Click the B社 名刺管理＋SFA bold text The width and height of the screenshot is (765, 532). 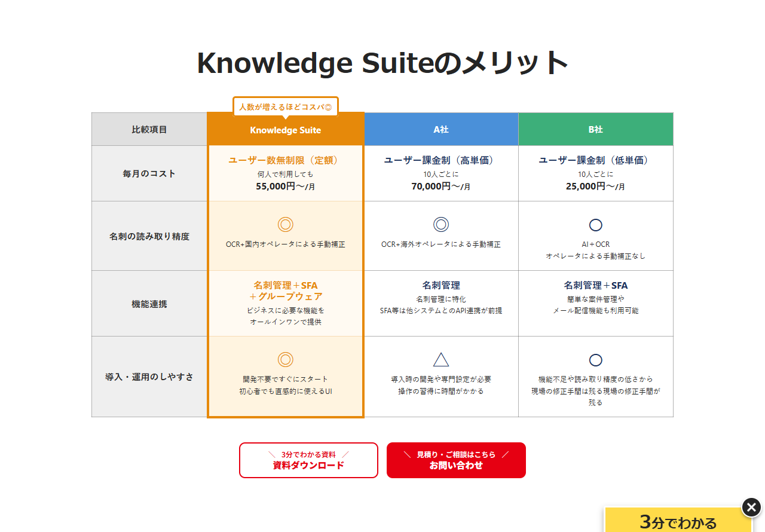click(x=596, y=285)
